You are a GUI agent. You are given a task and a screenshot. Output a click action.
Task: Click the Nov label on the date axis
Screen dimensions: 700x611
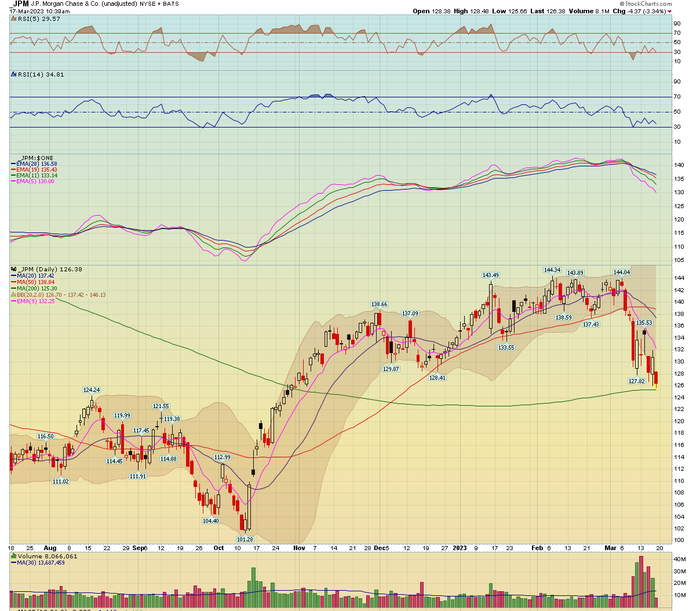[299, 548]
